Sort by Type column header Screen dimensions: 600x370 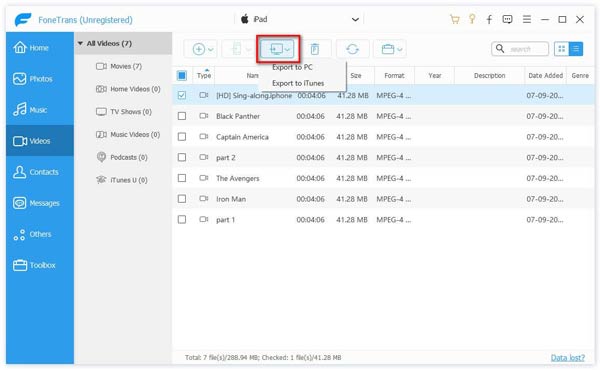(x=204, y=75)
